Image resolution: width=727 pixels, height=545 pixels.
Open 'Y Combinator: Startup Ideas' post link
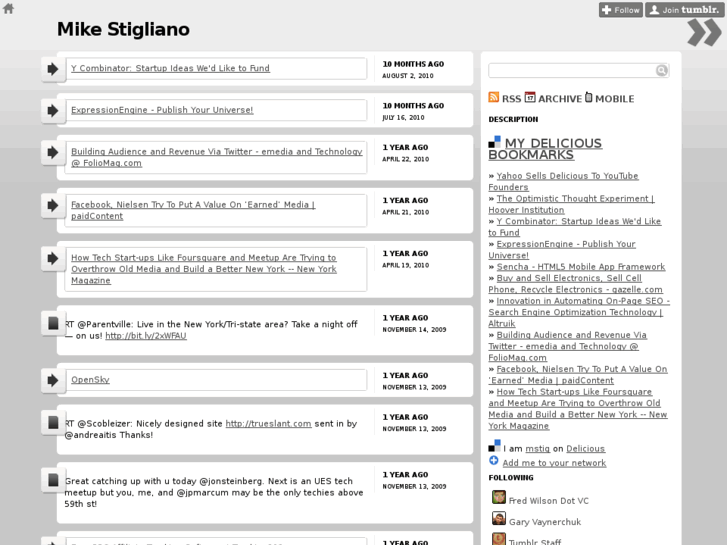[170, 68]
